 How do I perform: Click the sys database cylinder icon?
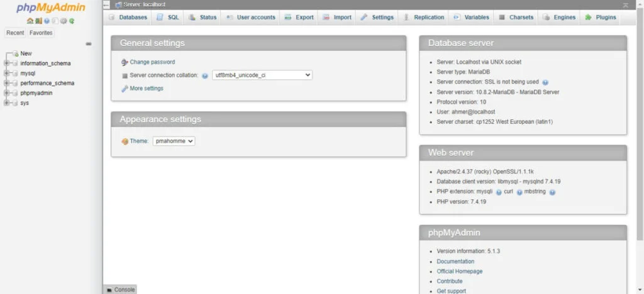pos(16,103)
